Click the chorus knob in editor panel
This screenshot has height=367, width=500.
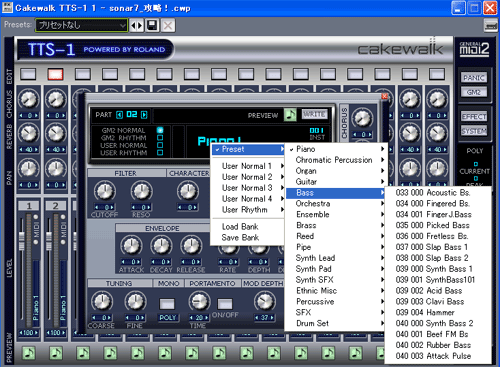362,118
